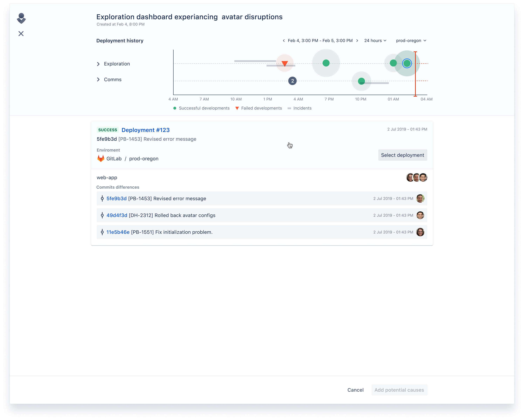Click the failed deployment red triangle marker
524x420 pixels.
285,64
